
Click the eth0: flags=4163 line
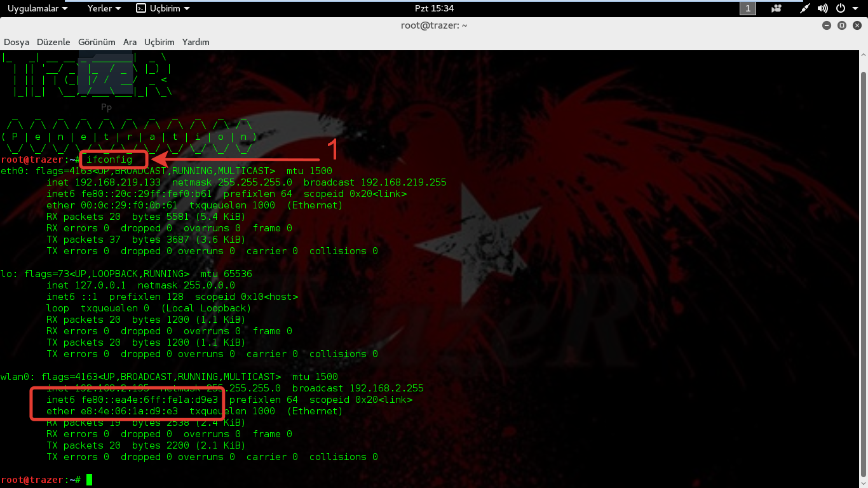coord(166,171)
